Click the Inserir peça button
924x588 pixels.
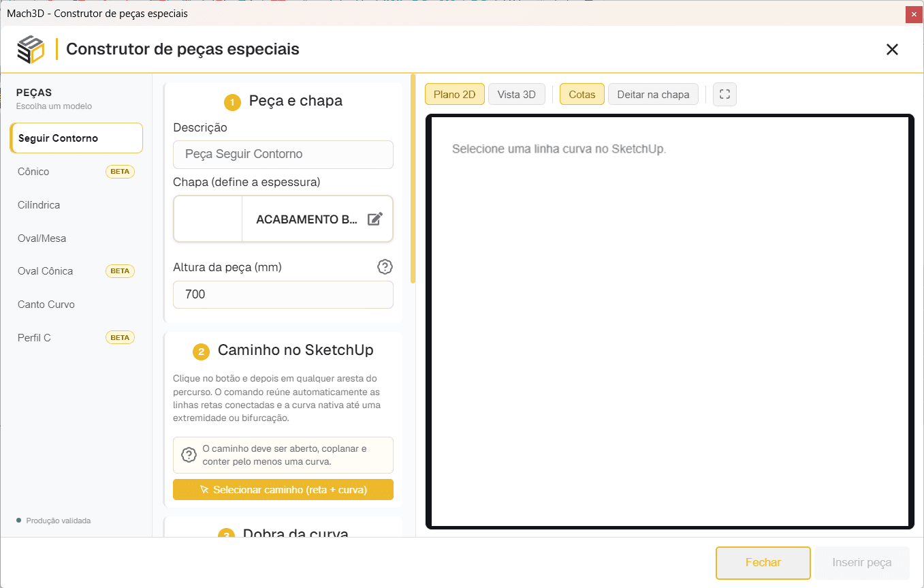(862, 563)
